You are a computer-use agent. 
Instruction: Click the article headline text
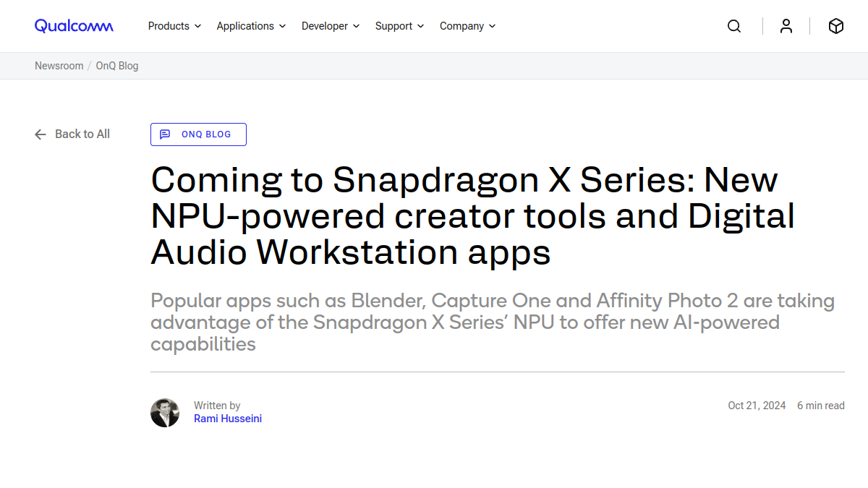coord(473,216)
